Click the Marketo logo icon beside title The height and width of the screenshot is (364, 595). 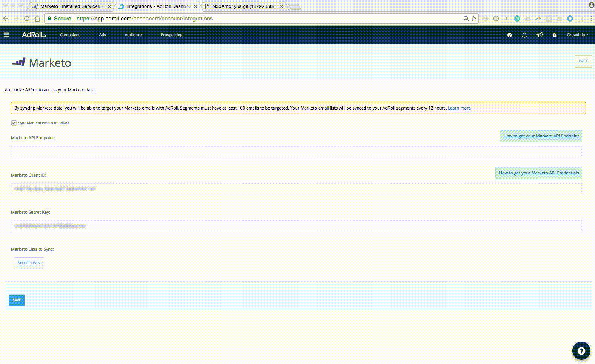(18, 62)
